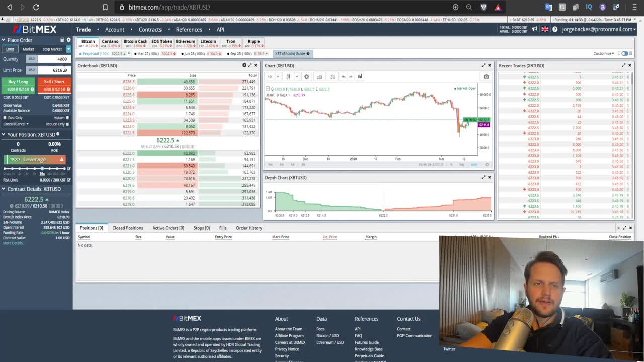Viewport: 644px width, 362px height.
Task: Open announcements megaphone icon
Action: (535, 29)
